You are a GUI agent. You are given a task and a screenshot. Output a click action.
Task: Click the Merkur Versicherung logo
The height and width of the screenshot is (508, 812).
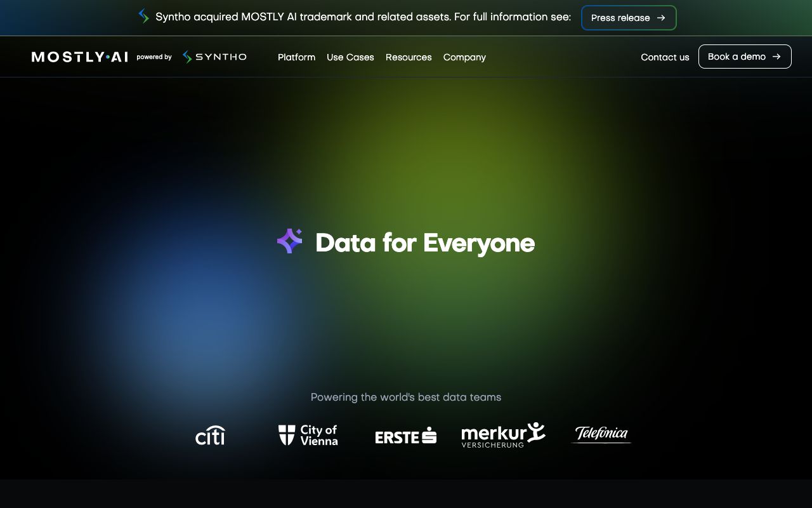click(503, 435)
